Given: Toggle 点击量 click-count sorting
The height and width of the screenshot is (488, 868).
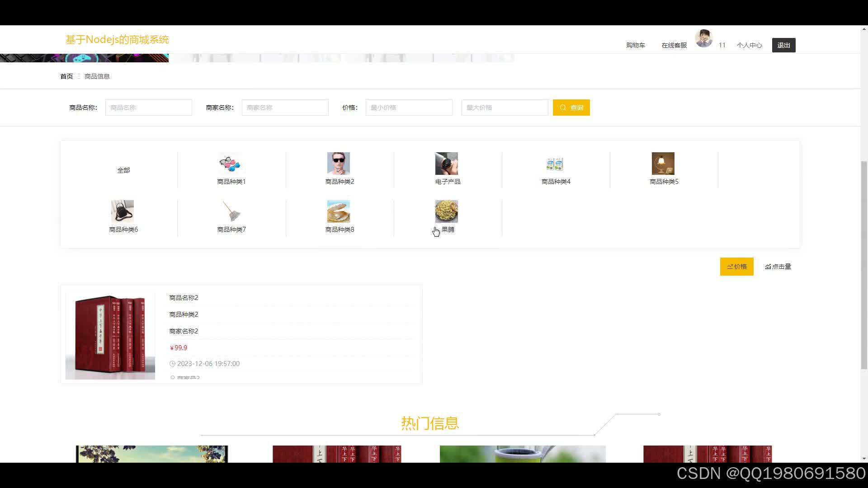Looking at the screenshot, I should tap(781, 266).
